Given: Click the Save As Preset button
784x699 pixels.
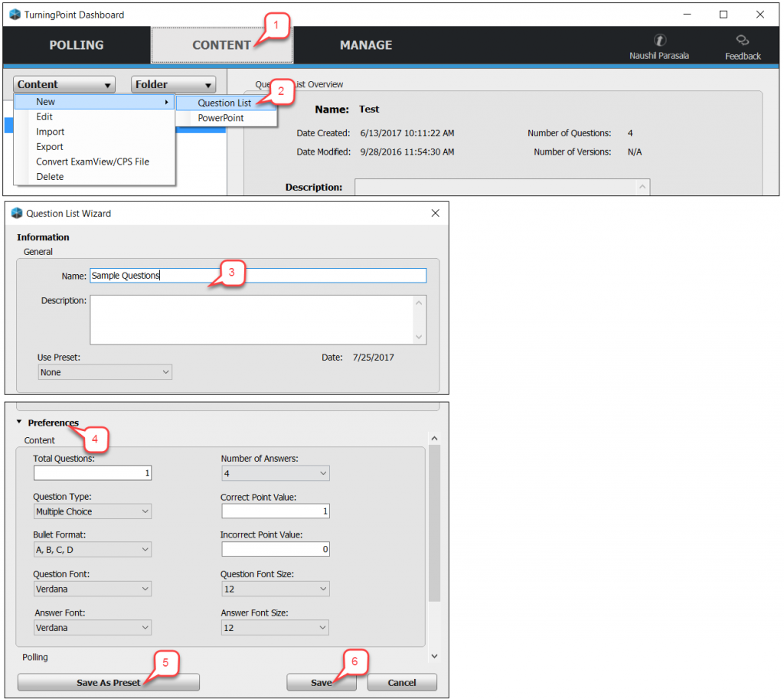Looking at the screenshot, I should pyautogui.click(x=108, y=682).
